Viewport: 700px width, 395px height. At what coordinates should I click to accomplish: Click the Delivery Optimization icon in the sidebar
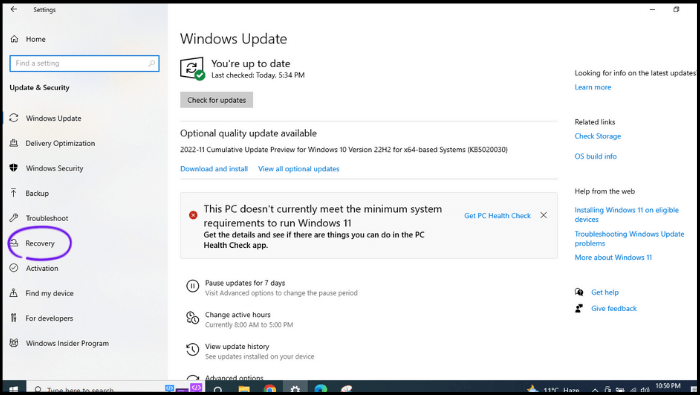14,143
